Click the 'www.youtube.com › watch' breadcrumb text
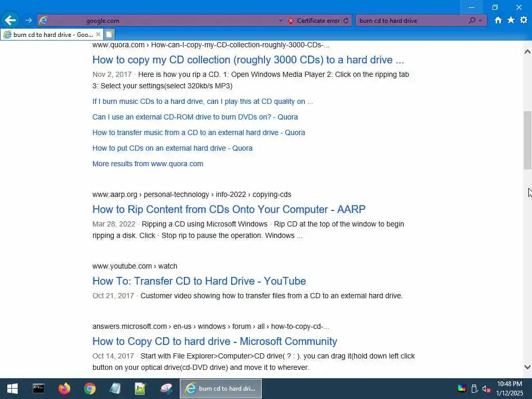The width and height of the screenshot is (532, 399). tap(135, 266)
